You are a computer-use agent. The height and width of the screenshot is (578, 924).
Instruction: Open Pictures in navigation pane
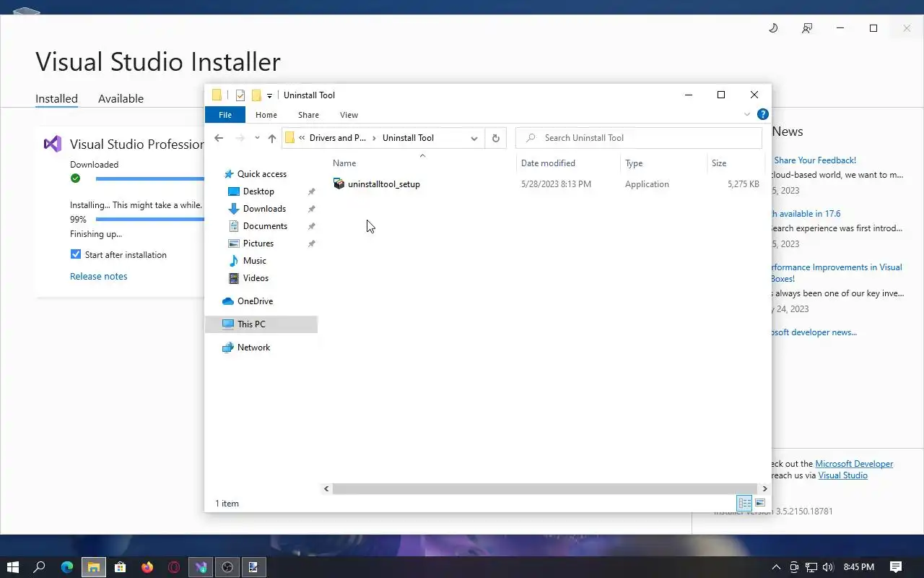coord(258,243)
